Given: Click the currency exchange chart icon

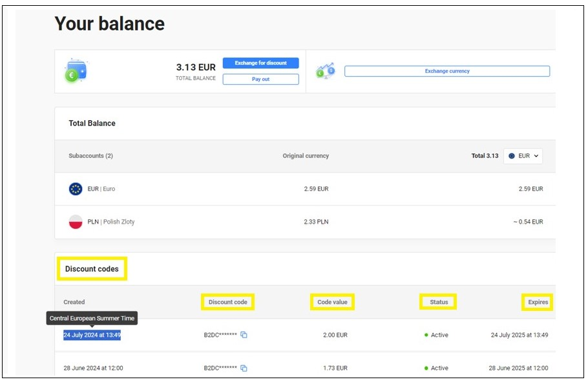Looking at the screenshot, I should point(324,71).
